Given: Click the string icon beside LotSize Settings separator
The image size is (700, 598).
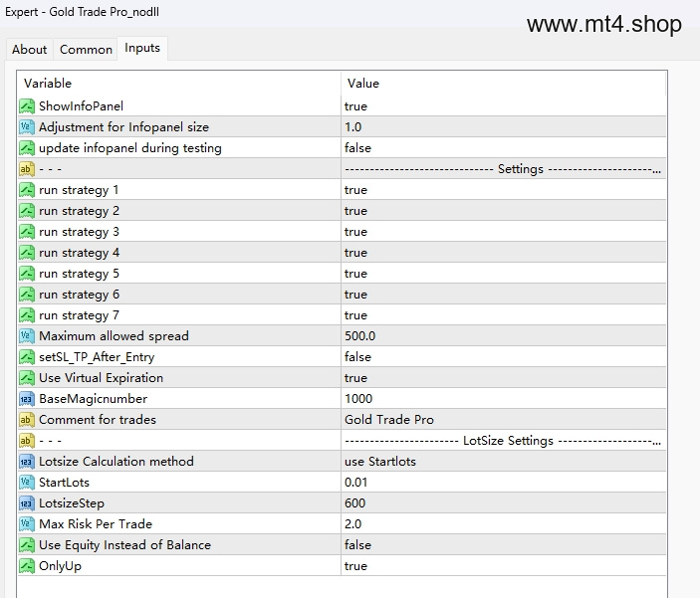Looking at the screenshot, I should [27, 441].
